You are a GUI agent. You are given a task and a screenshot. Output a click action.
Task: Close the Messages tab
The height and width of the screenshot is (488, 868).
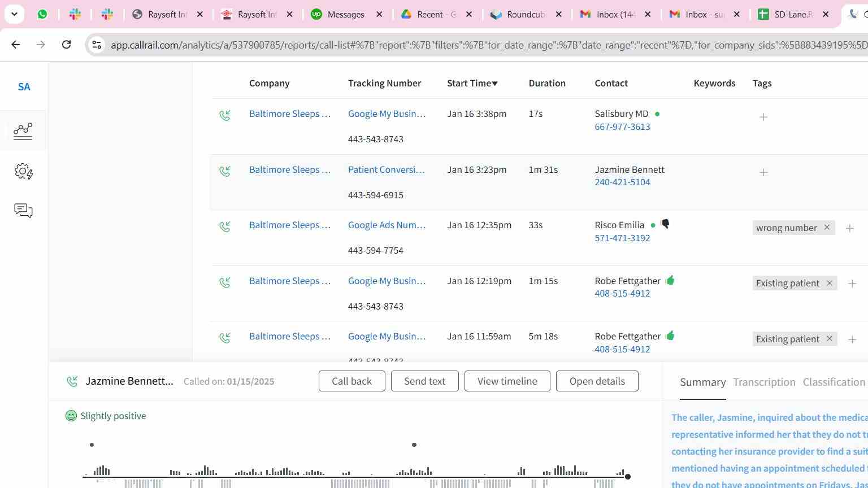coord(380,14)
